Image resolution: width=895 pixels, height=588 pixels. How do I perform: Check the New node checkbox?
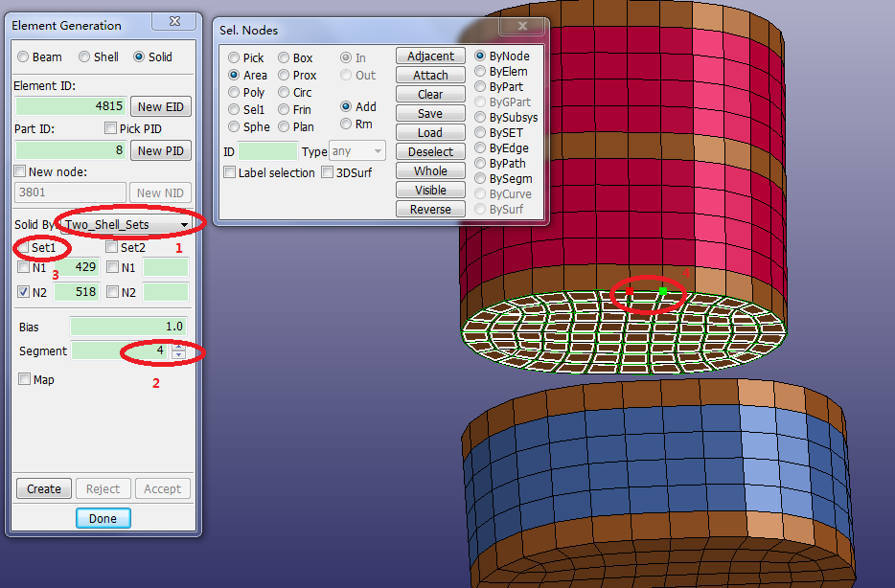[x=21, y=171]
